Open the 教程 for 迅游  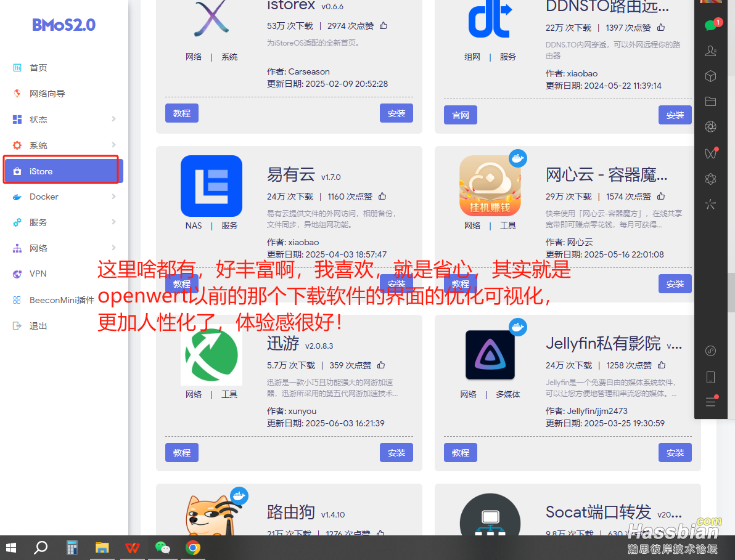pyautogui.click(x=182, y=453)
